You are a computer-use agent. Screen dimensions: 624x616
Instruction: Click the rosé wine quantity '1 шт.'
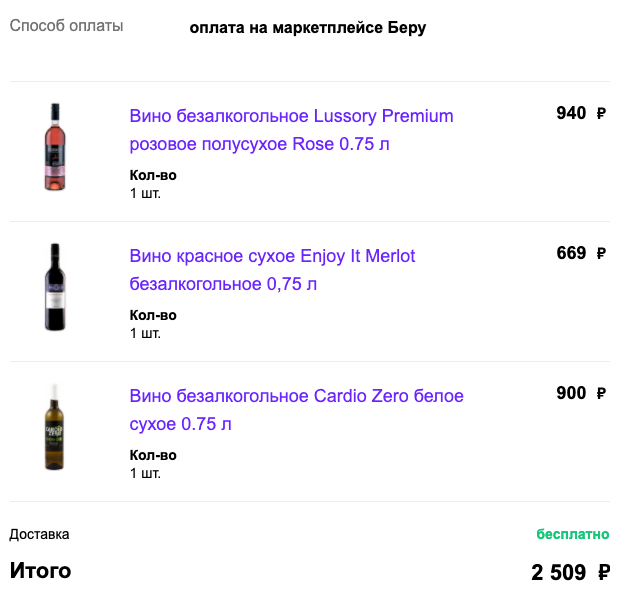[145, 193]
